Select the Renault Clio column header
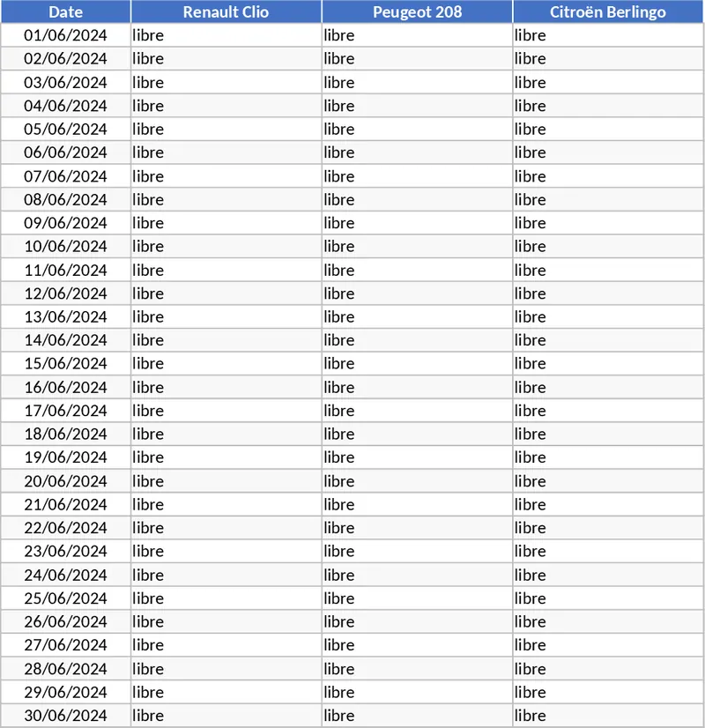Image resolution: width=705 pixels, height=728 pixels. pyautogui.click(x=226, y=11)
